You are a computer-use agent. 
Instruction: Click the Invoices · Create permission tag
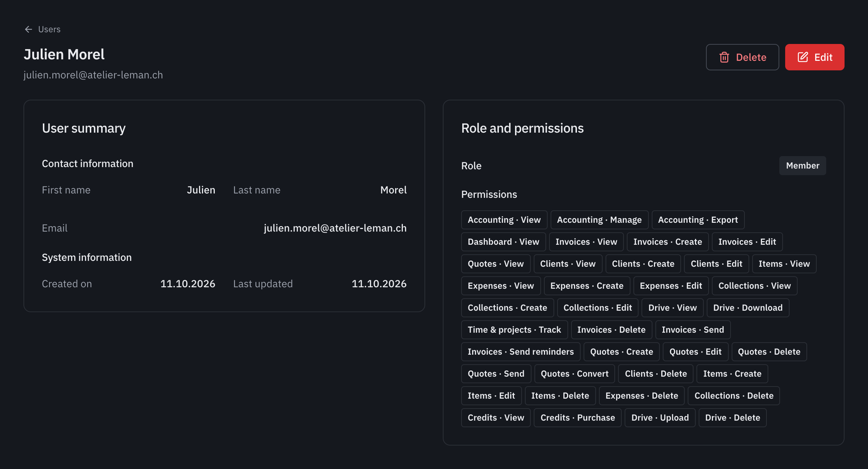[x=667, y=242]
